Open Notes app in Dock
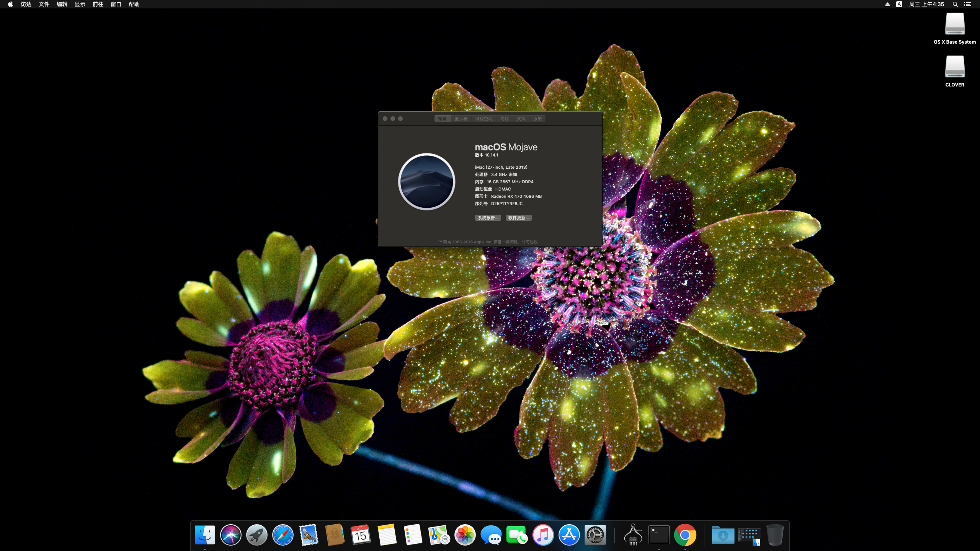Viewport: 980px width, 551px height. coord(387,535)
